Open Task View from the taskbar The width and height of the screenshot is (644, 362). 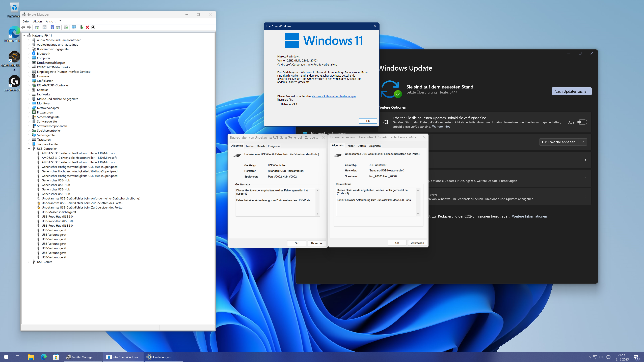[x=18, y=357]
